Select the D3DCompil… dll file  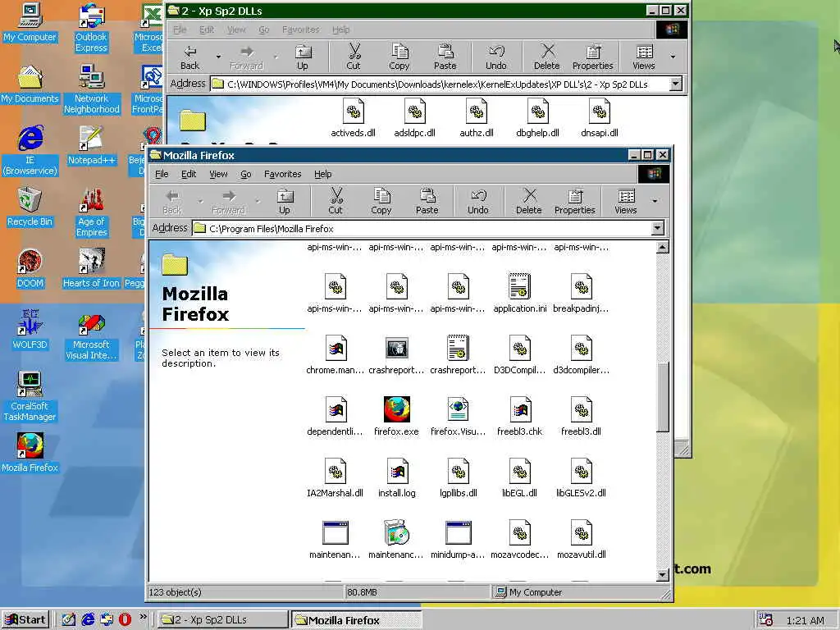519,354
